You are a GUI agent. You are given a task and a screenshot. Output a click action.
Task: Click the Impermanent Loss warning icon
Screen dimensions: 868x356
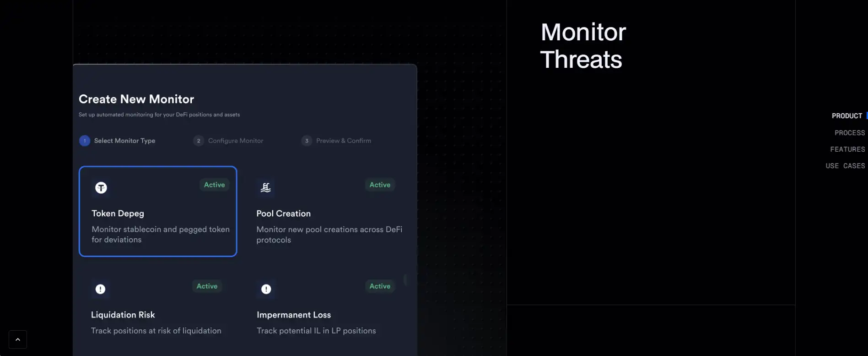tap(266, 289)
